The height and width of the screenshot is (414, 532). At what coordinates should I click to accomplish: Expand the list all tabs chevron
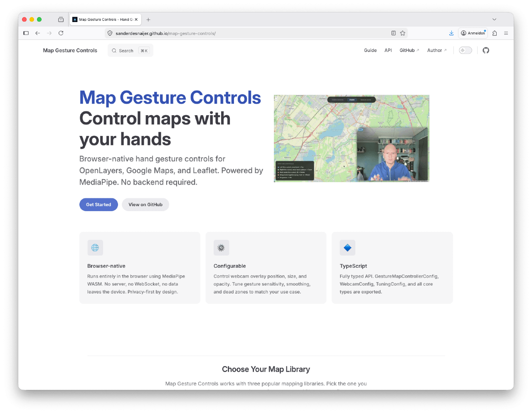(x=494, y=20)
